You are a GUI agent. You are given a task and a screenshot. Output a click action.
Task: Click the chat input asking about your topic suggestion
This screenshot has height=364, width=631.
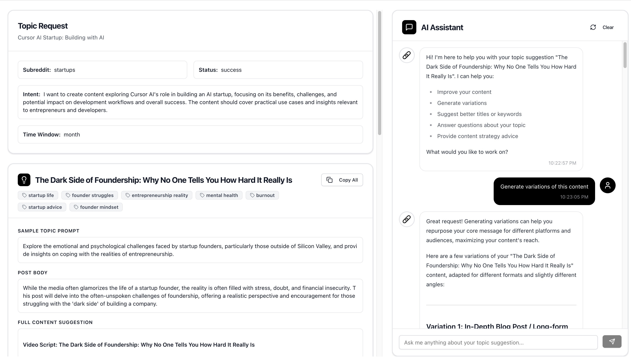pyautogui.click(x=498, y=342)
